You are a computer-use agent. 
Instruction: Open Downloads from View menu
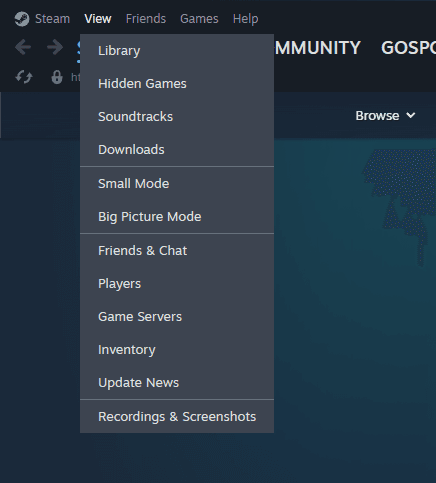(177, 150)
